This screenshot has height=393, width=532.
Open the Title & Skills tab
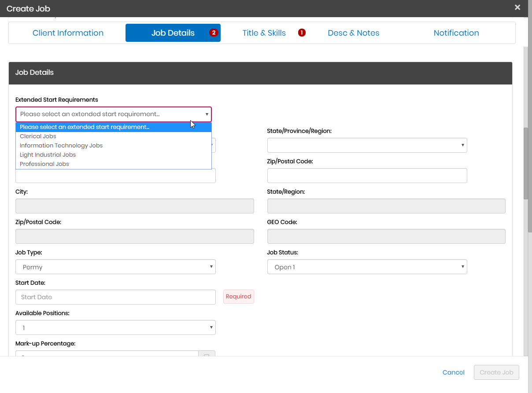coord(264,33)
